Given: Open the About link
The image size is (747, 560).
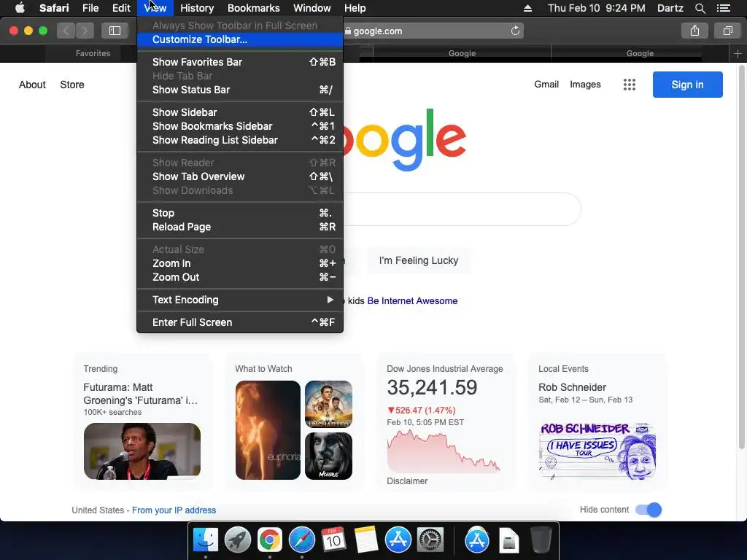Looking at the screenshot, I should point(32,85).
